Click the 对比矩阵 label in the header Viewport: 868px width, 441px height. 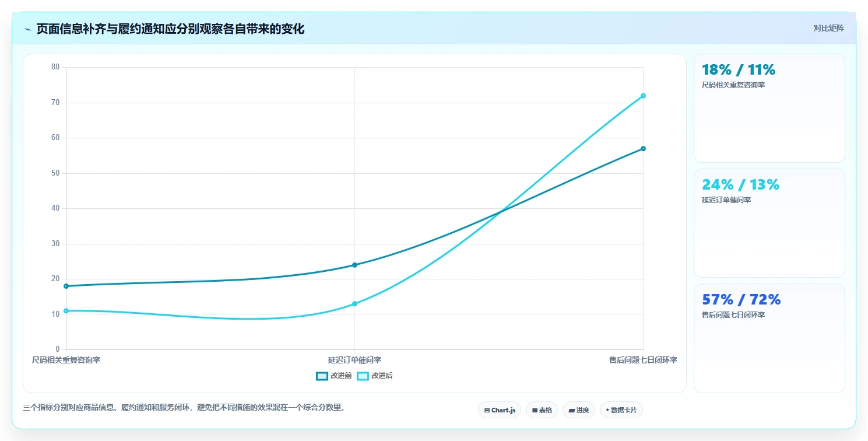(828, 28)
